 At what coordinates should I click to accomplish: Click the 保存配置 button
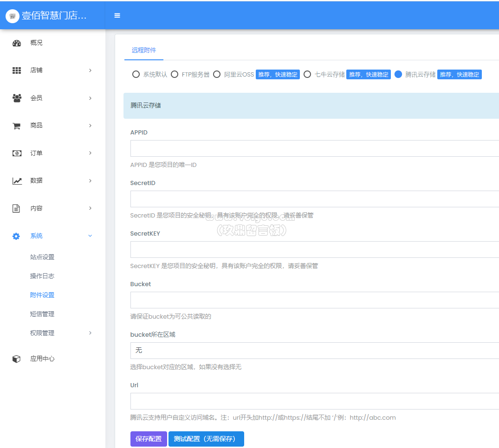tap(149, 439)
